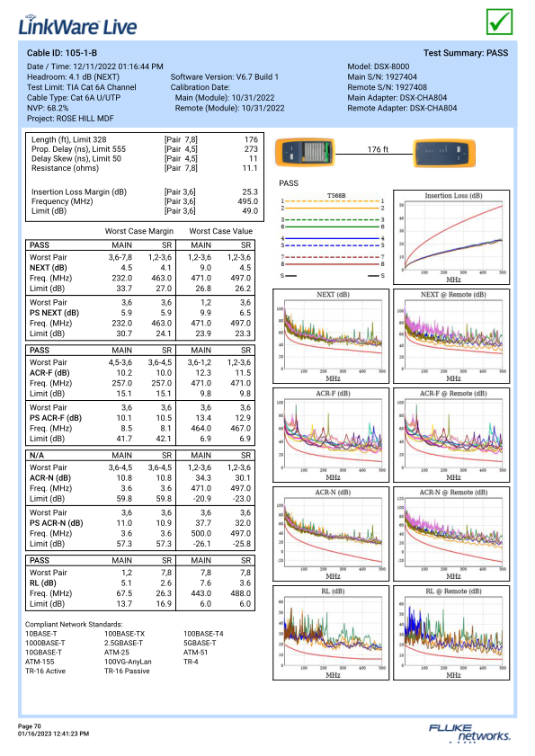Click the Worst Case Margin column header
This screenshot has height=756, width=535.
[x=139, y=231]
